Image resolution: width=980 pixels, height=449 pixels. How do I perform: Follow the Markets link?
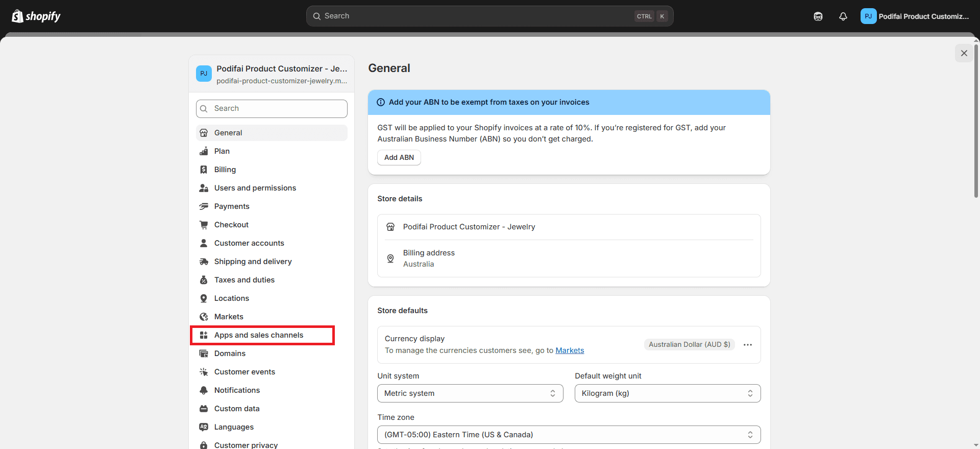570,350
